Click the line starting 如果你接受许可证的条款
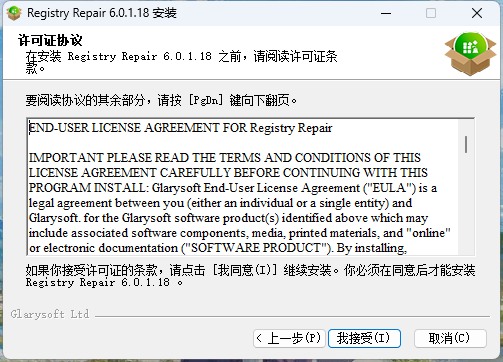Image resolution: width=503 pixels, height=362 pixels. coord(250,270)
